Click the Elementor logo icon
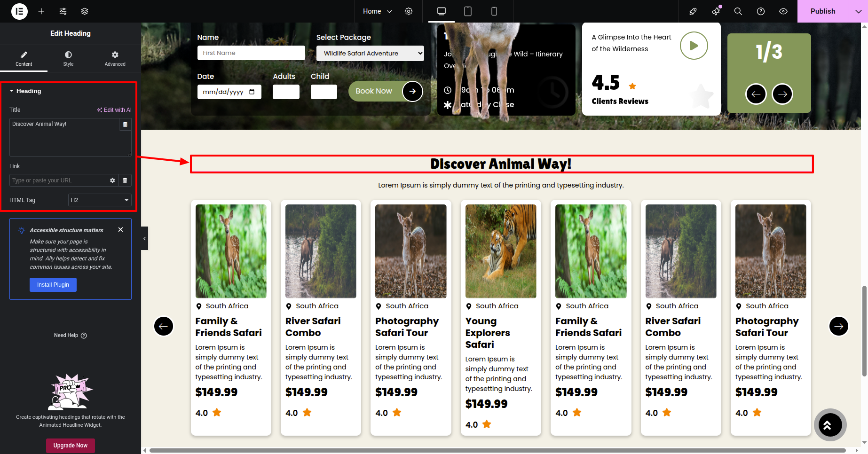868x454 pixels. point(19,11)
